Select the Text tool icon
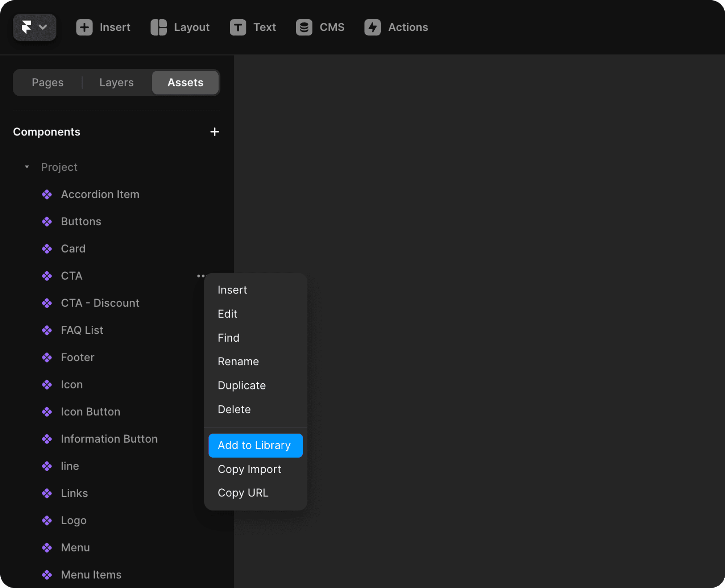The image size is (725, 588). click(238, 27)
